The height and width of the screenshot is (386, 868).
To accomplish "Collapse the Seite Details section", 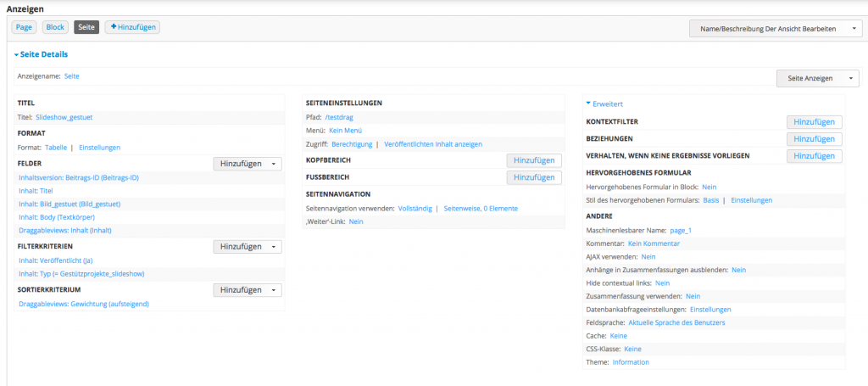I will 42,54.
